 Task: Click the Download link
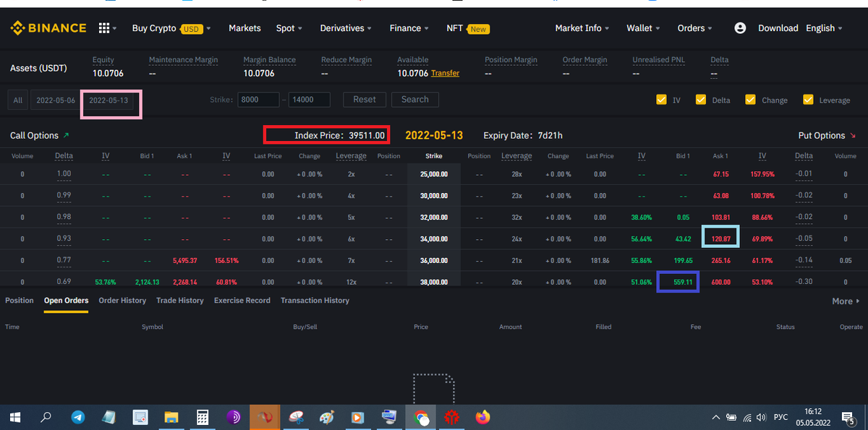(x=778, y=28)
